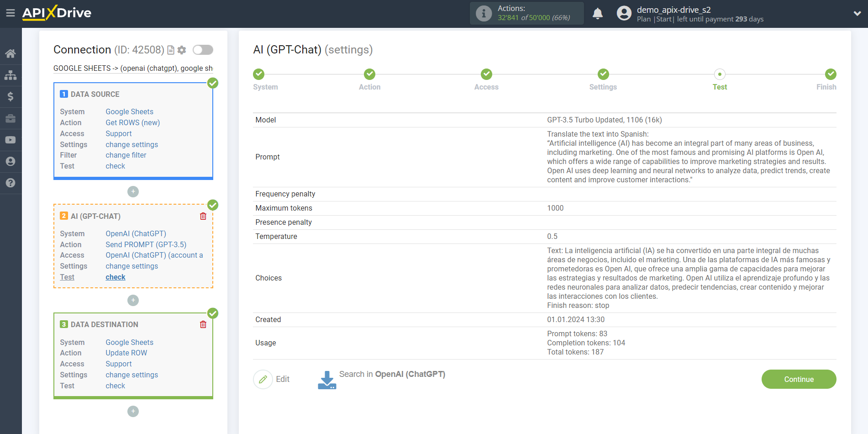Open Google Sheets link in Data Destination
The height and width of the screenshot is (434, 868).
pos(129,342)
